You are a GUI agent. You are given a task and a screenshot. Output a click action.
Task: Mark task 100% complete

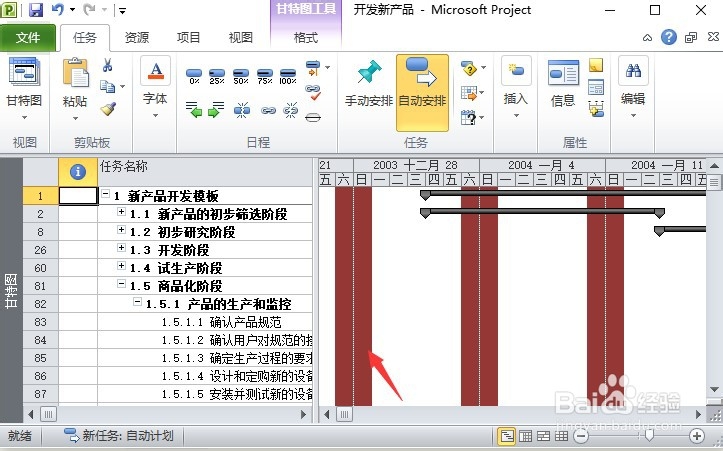[x=288, y=76]
